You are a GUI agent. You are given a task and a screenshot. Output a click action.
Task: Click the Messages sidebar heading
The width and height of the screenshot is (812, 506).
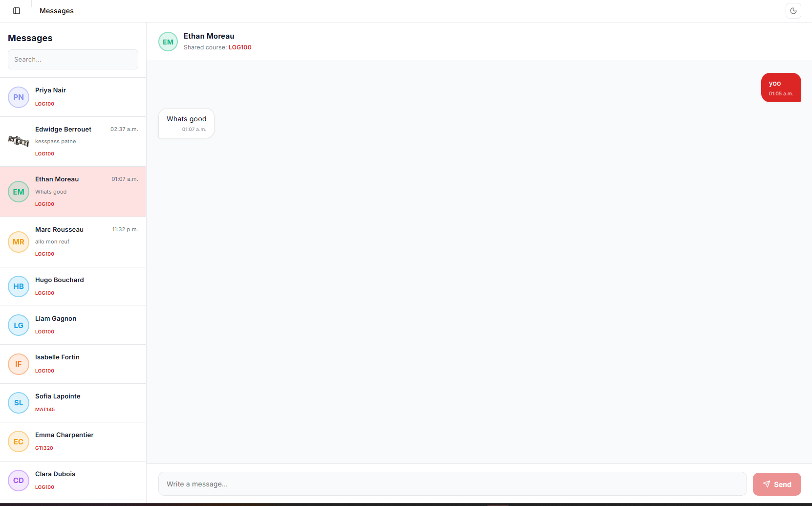pos(30,38)
